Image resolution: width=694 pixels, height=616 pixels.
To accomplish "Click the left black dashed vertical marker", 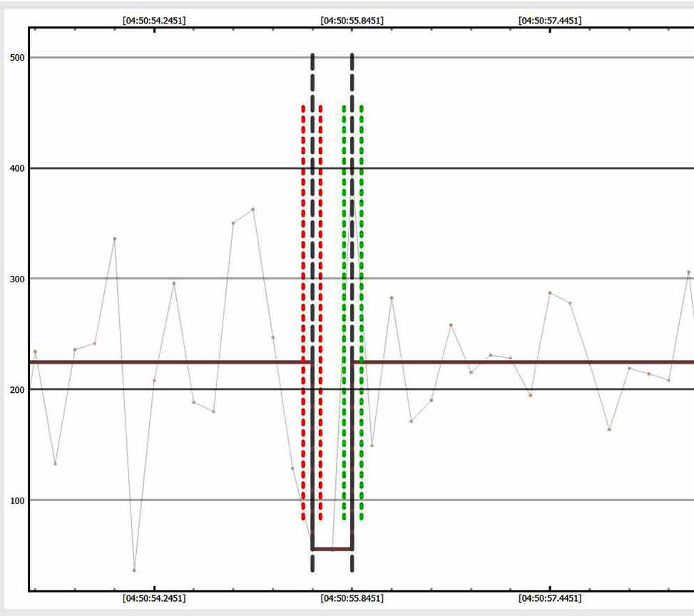I will pyautogui.click(x=312, y=214).
